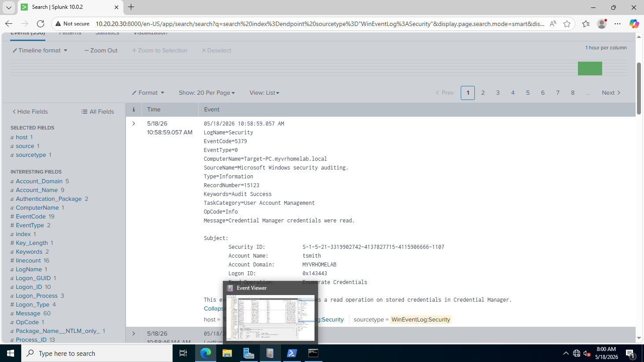This screenshot has width=644, height=362.
Task: Go to results page 4
Action: pos(513,92)
